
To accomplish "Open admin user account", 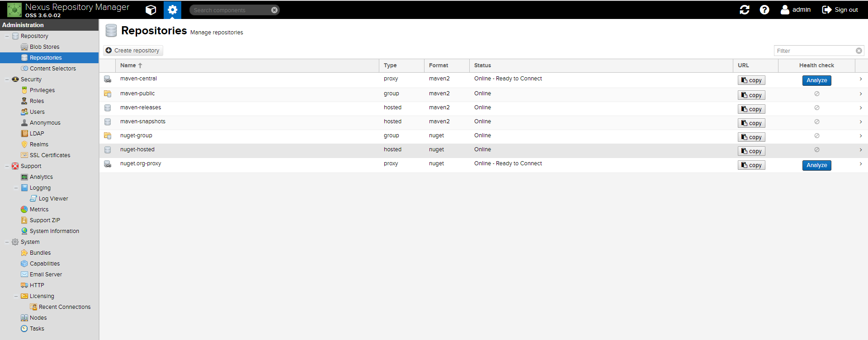I will (796, 9).
